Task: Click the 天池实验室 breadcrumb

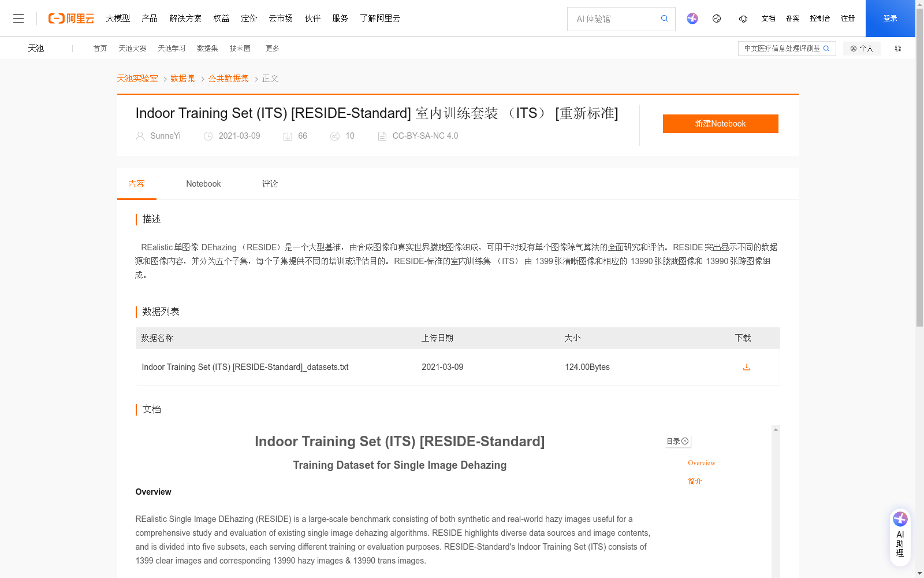Action: click(137, 79)
